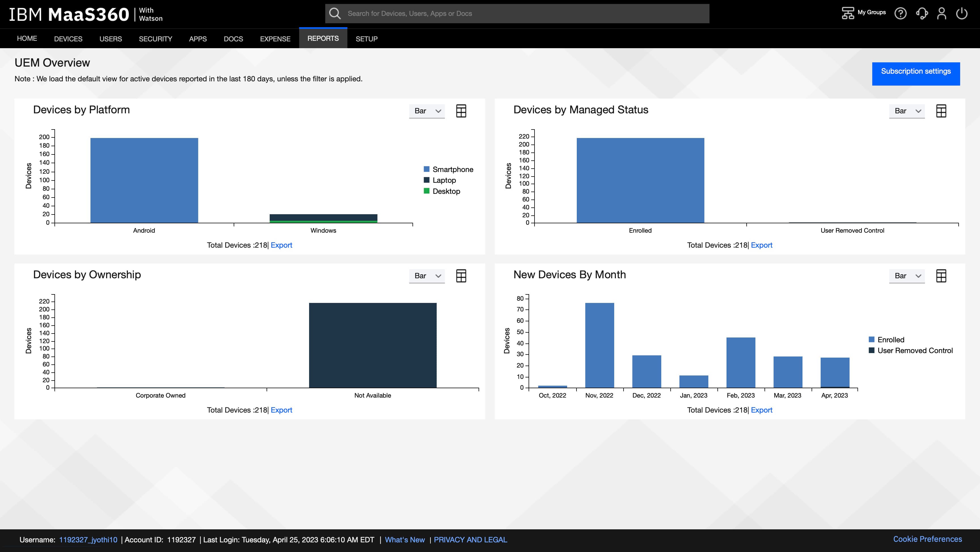This screenshot has height=552, width=980.
Task: Toggle the Enrolled legend swatch in monthly chart
Action: tap(872, 339)
